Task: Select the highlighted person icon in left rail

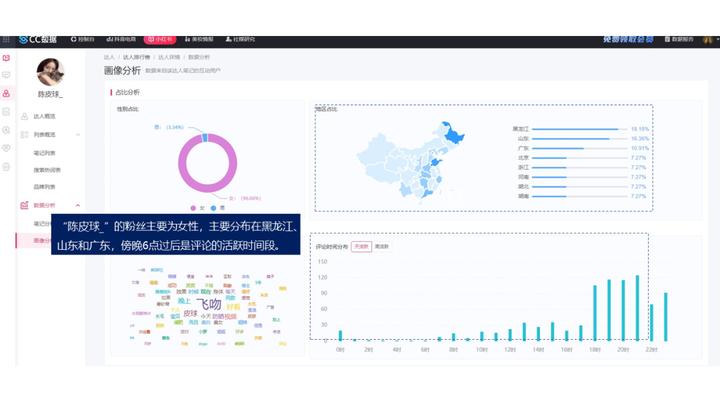Action: pyautogui.click(x=6, y=93)
